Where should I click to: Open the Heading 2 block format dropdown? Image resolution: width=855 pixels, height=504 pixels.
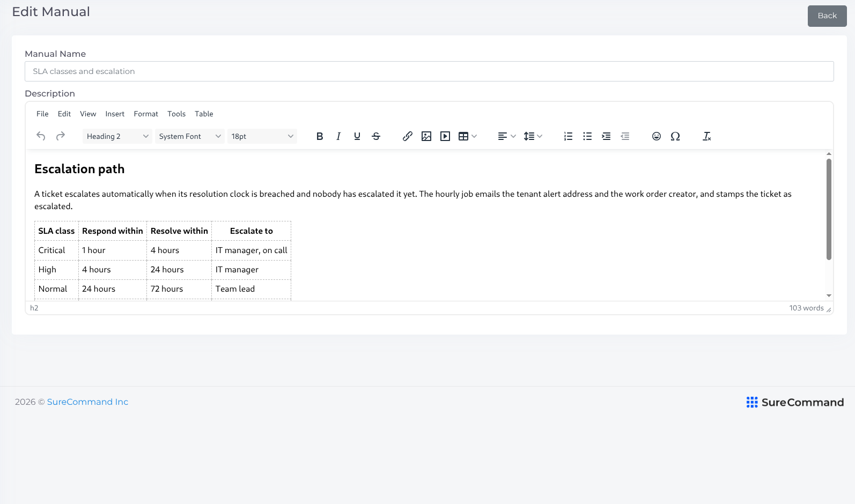[x=117, y=136]
